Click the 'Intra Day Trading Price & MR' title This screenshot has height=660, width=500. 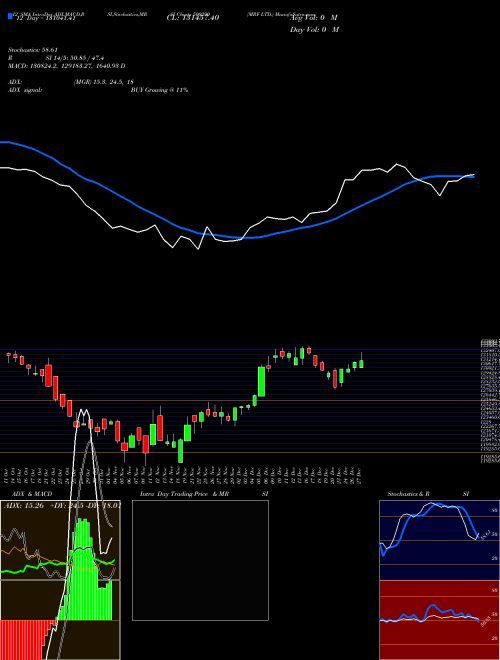[184, 494]
